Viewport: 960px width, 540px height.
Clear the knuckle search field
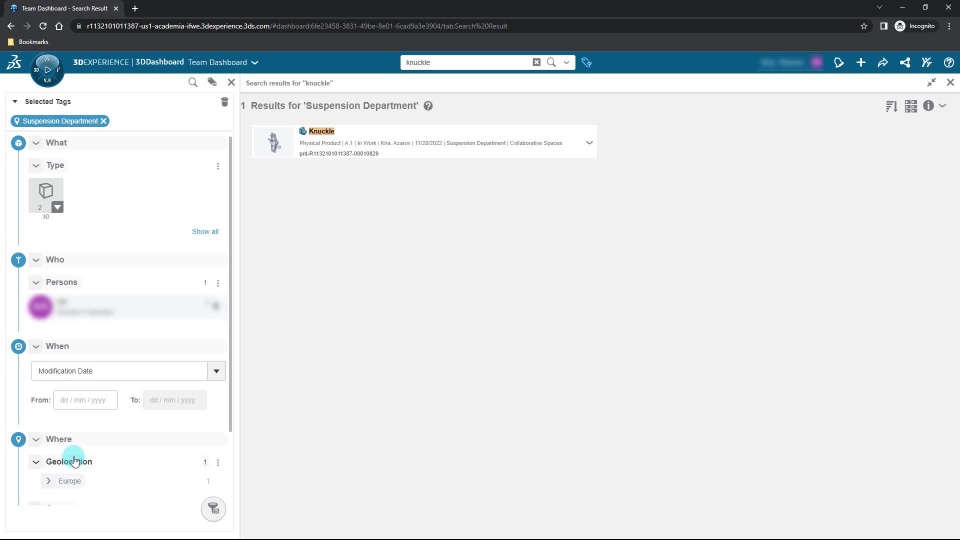(x=536, y=62)
